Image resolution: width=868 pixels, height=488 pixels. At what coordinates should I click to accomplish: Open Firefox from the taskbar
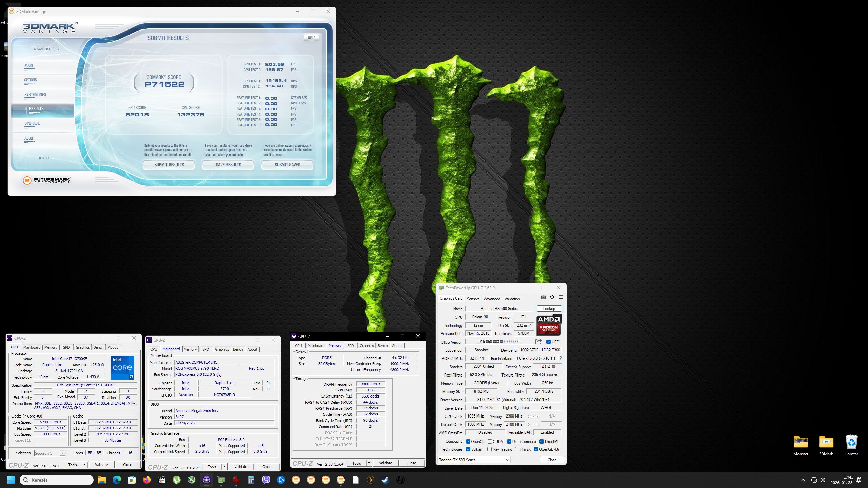point(147,480)
